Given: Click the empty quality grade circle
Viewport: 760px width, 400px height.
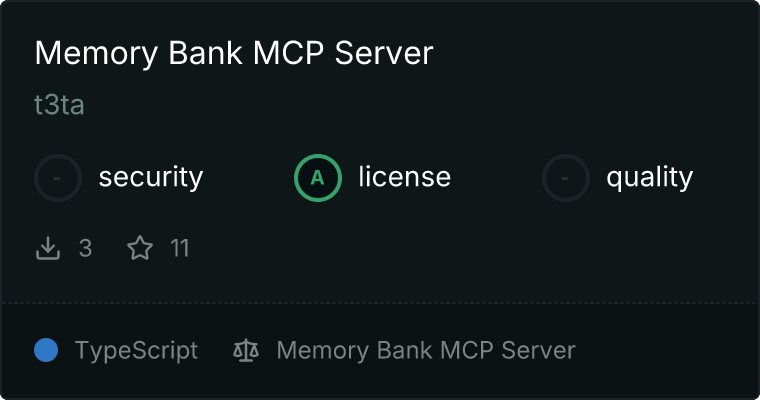Looking at the screenshot, I should pos(566,178).
